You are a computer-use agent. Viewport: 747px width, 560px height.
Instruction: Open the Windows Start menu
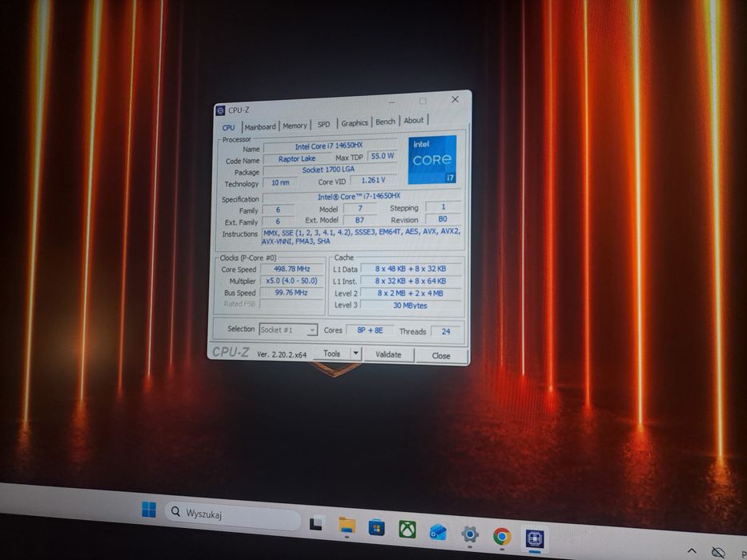(x=149, y=509)
